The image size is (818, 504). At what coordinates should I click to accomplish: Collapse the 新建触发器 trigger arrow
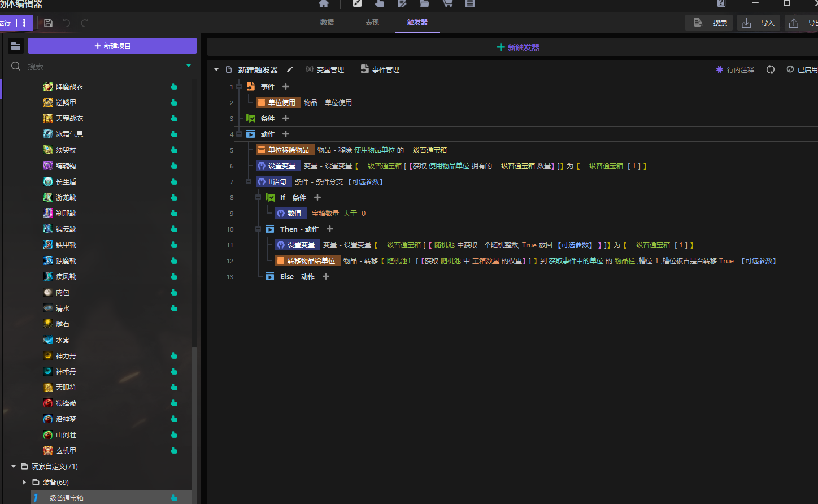[x=216, y=70]
